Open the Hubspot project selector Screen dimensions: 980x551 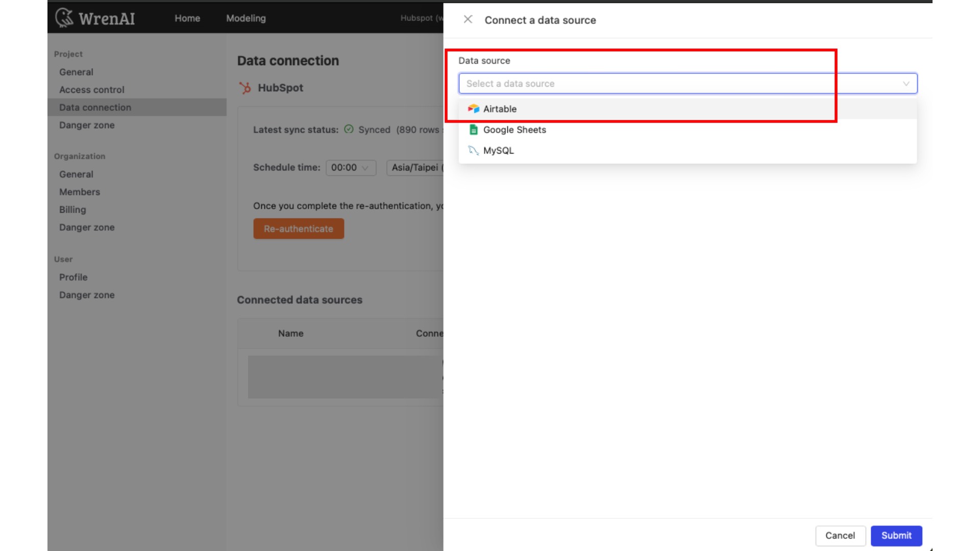[x=421, y=18]
